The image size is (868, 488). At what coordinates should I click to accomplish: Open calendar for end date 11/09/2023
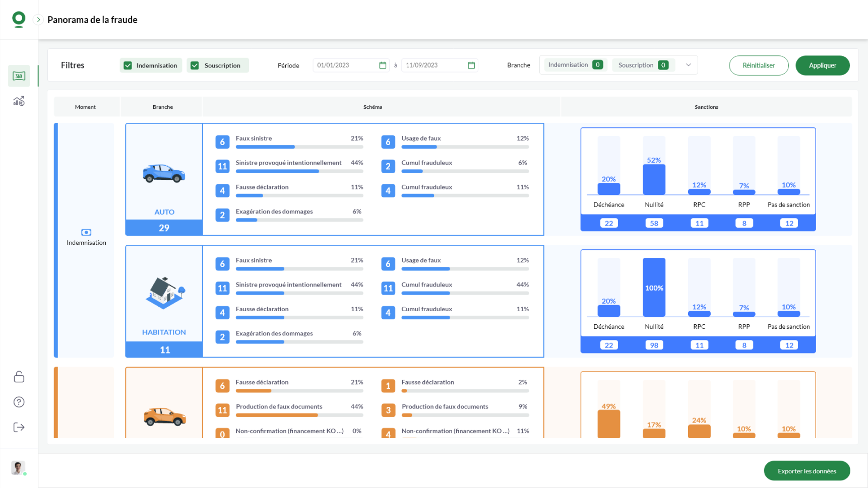click(x=471, y=65)
